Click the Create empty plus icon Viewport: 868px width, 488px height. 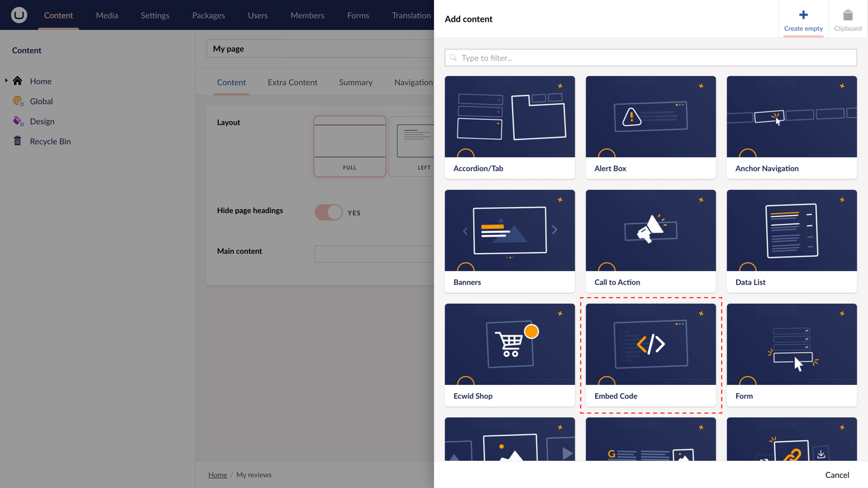click(x=803, y=15)
